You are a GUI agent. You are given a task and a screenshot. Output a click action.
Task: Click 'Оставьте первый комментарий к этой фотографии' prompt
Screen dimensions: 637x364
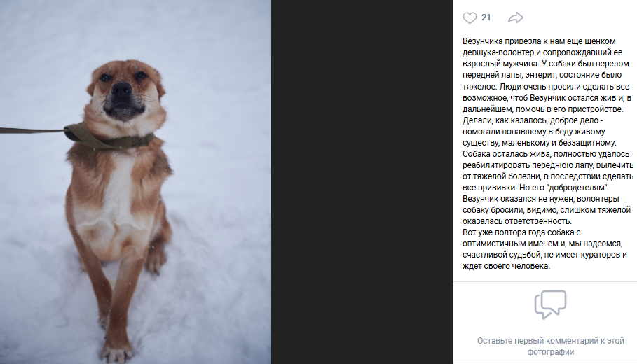pos(551,346)
